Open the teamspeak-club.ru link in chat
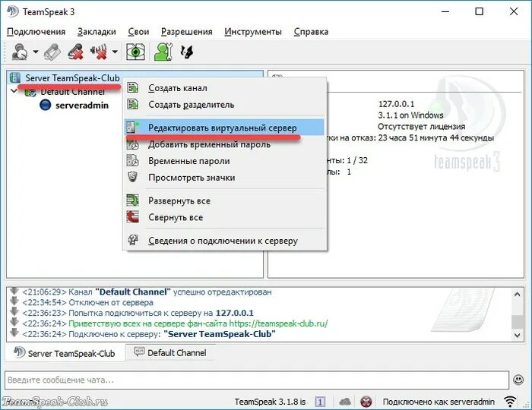Image resolution: width=532 pixels, height=410 pixels. point(278,323)
